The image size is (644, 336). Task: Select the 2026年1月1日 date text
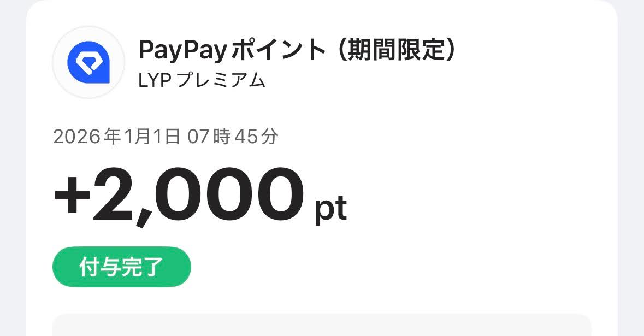117,137
